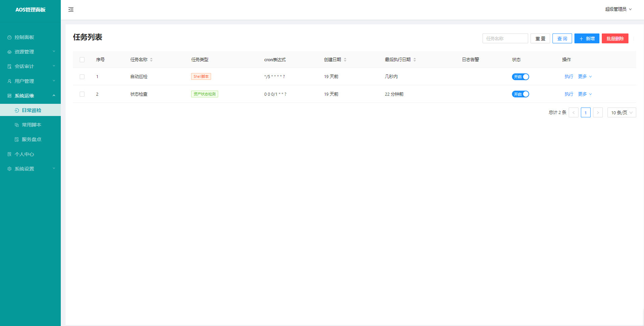The height and width of the screenshot is (326, 644).
Task: Collapse the sidebar with the menu fold icon
Action: pos(71,9)
